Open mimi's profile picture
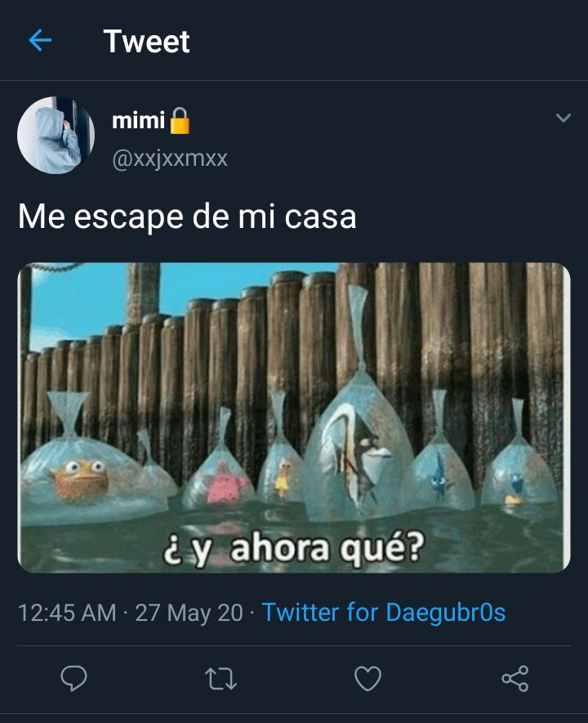The width and height of the screenshot is (588, 723). click(56, 135)
